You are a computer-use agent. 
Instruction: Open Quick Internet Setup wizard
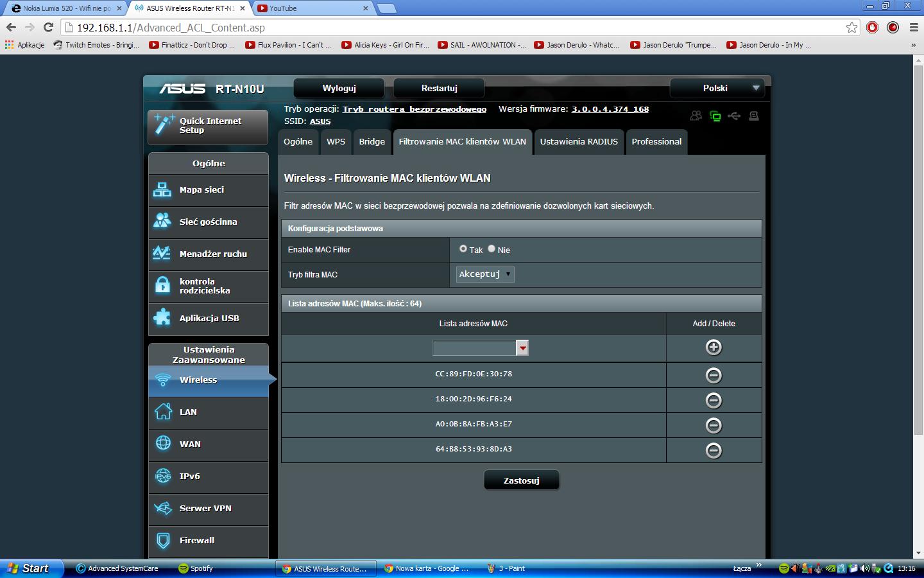[208, 127]
